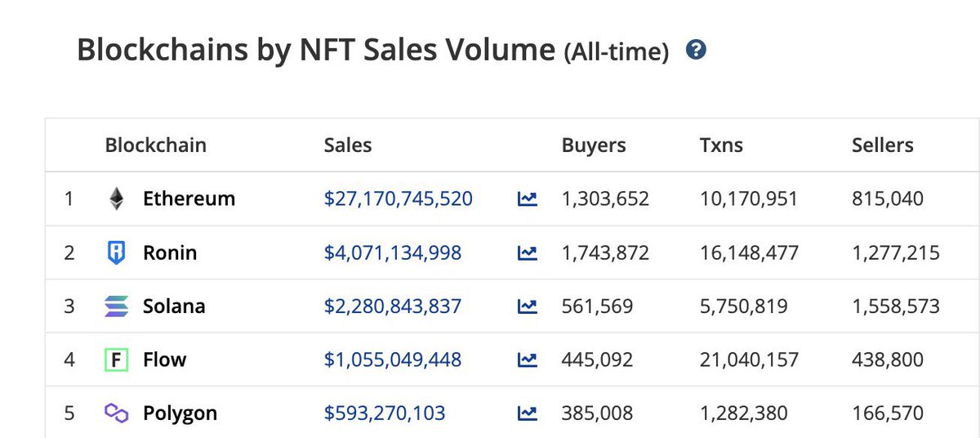The width and height of the screenshot is (980, 438).
Task: View Solana sales chart icon
Action: point(528,306)
